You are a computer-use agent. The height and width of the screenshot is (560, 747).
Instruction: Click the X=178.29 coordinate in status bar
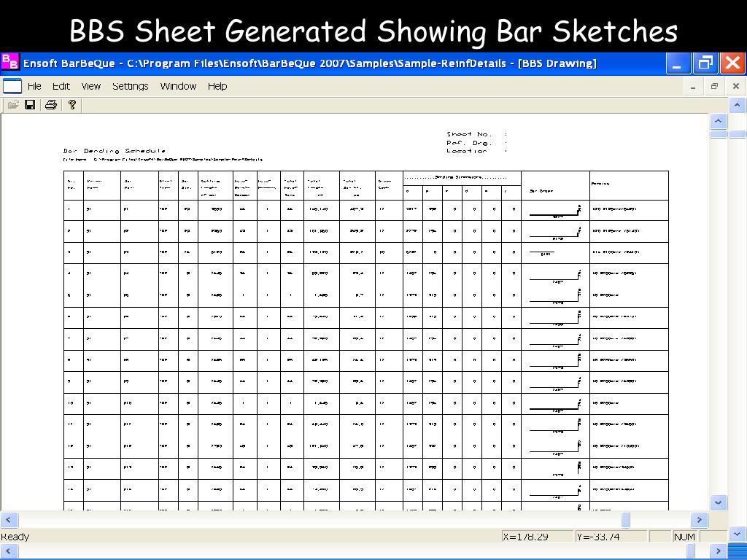pos(525,537)
